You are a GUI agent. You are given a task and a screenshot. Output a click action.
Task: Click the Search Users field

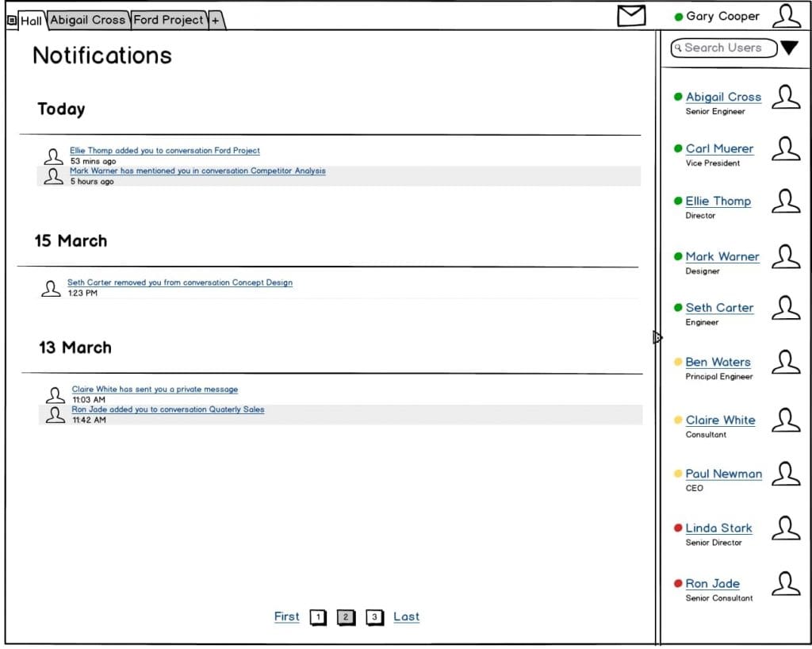[724, 48]
